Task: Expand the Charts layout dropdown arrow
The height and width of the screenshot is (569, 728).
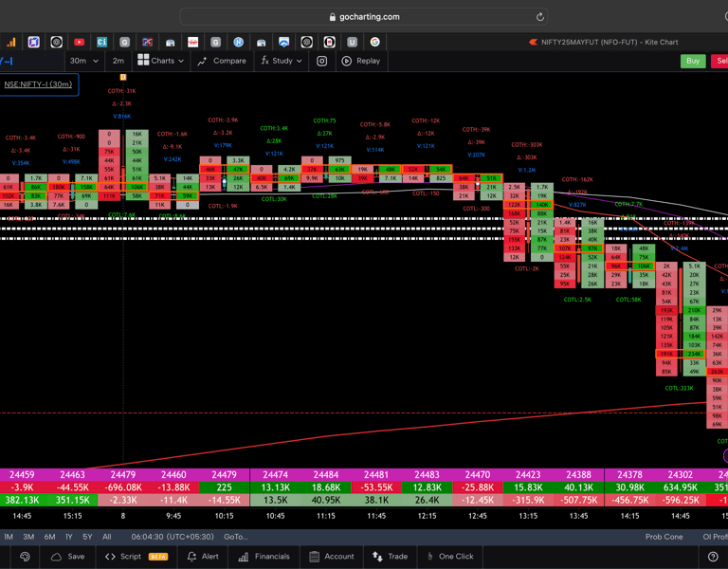Action: coord(181,62)
